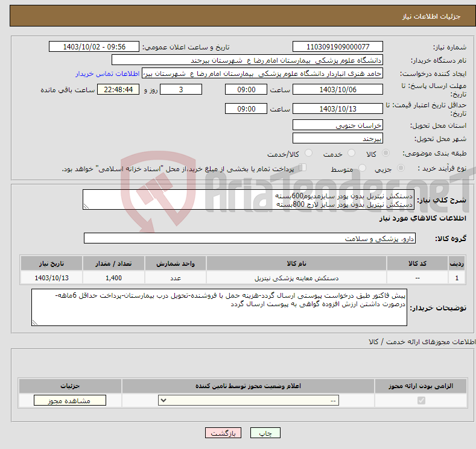Click the buyer organization name field
The width and height of the screenshot is (476, 449).
[x=247, y=60]
